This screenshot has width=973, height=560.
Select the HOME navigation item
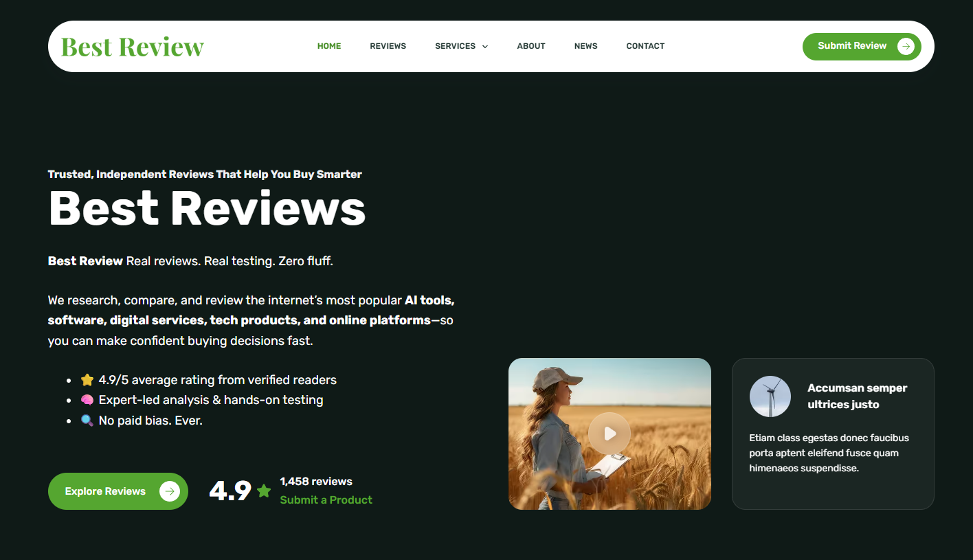click(329, 46)
